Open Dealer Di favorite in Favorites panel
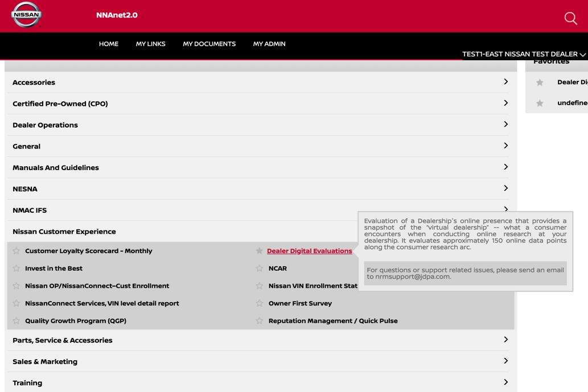Screen dimensions: 588x392 click(x=572, y=82)
